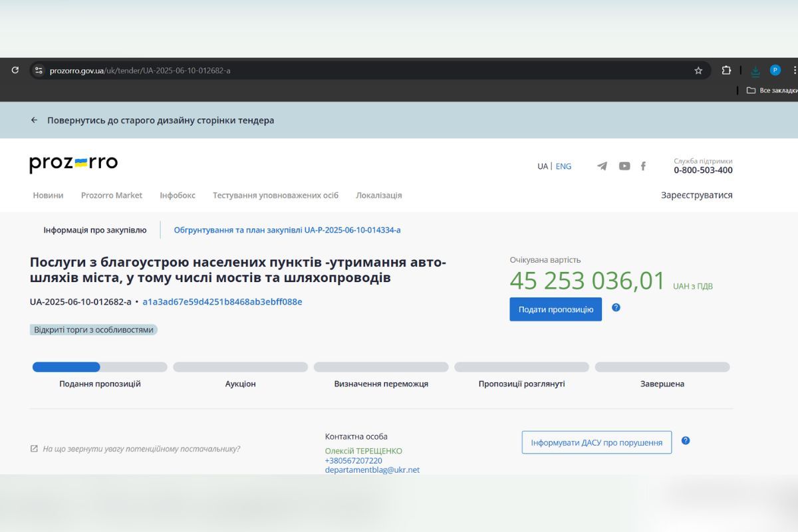This screenshot has height=532, width=798.
Task: Click the question mark beside Подати пропозицію
Action: tap(616, 308)
